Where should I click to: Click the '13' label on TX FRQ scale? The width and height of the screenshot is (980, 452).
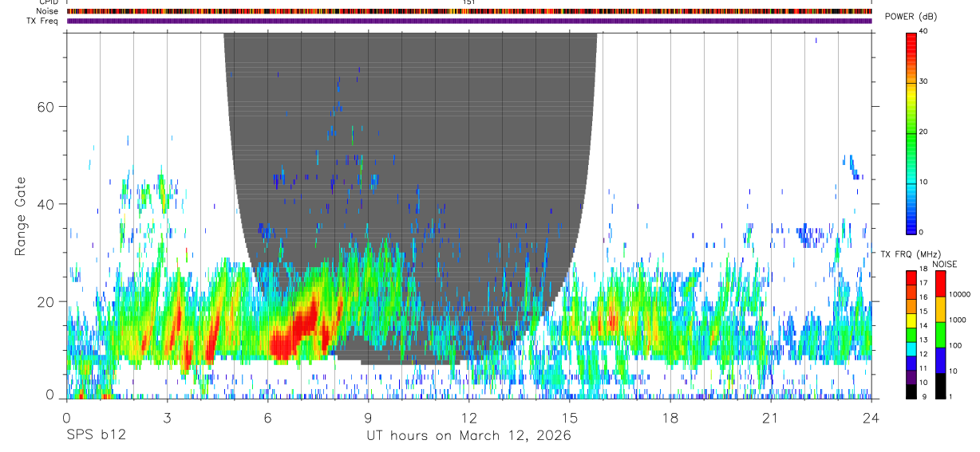click(923, 340)
